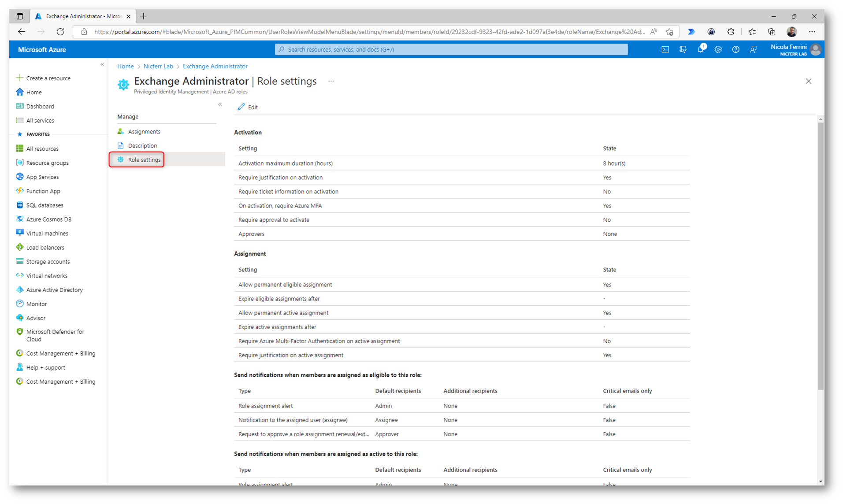The height and width of the screenshot is (504, 843).
Task: Open the notifications bell
Action: coord(701,49)
